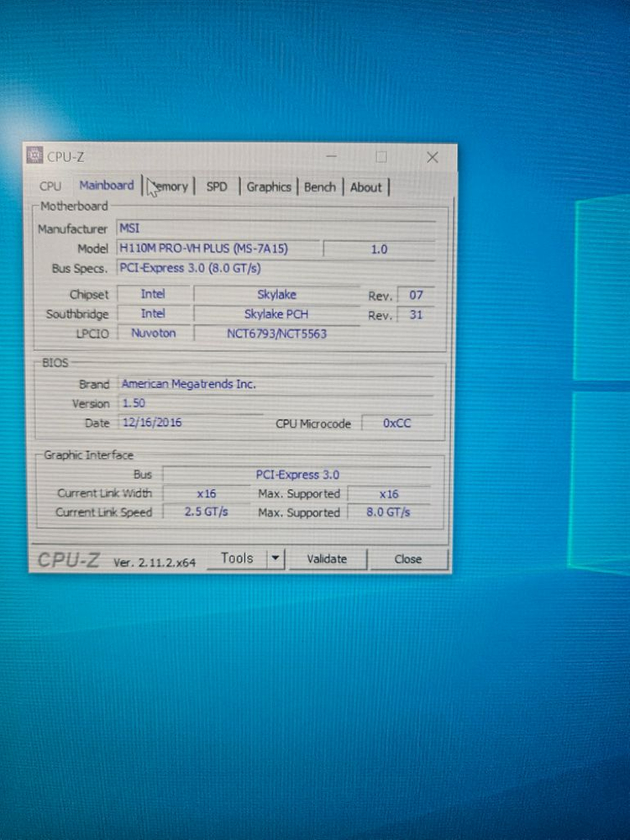
Task: Close the CPU-Z window with X
Action: (x=433, y=157)
